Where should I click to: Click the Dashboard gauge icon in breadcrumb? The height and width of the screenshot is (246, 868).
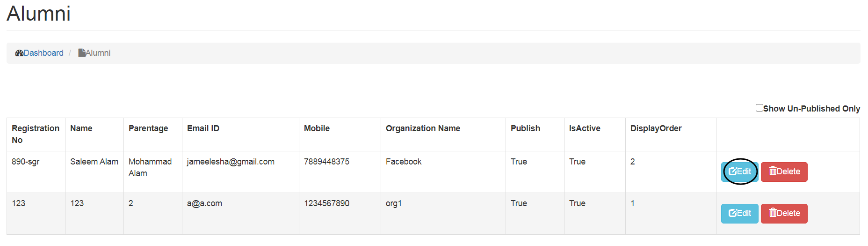19,53
